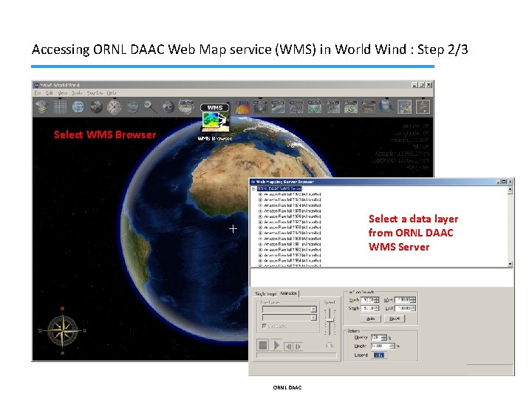This screenshot has height=399, width=532.
Task: Close the Web Mapping Server Browser window
Action: (x=510, y=182)
